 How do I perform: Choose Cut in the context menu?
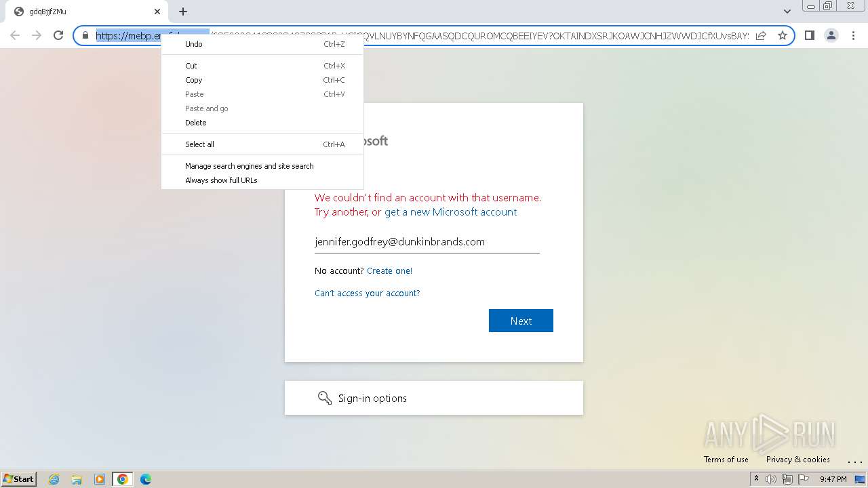tap(262, 66)
